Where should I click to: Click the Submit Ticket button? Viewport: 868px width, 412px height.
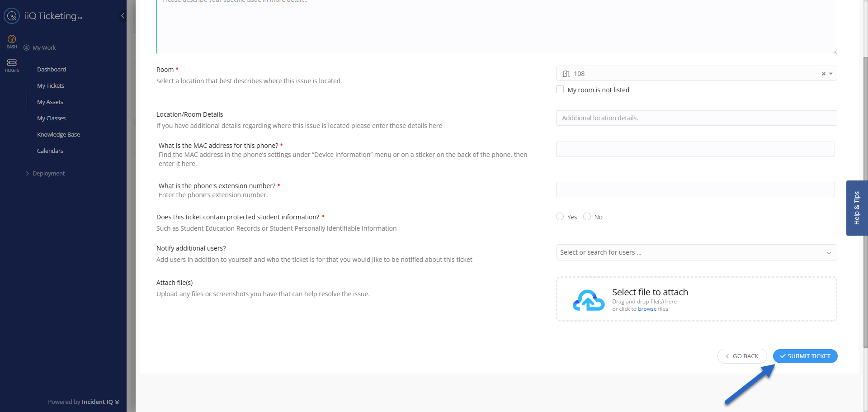point(805,356)
